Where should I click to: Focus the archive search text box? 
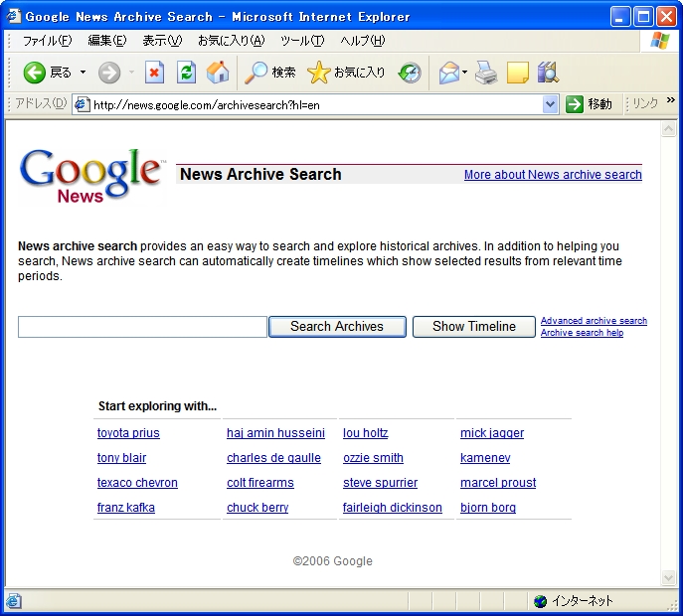(142, 327)
